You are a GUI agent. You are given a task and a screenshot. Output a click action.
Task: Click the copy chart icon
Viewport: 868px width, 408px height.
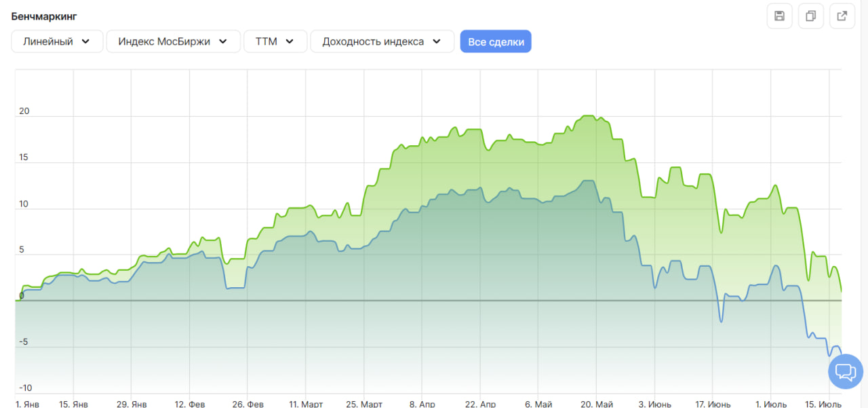pyautogui.click(x=810, y=16)
